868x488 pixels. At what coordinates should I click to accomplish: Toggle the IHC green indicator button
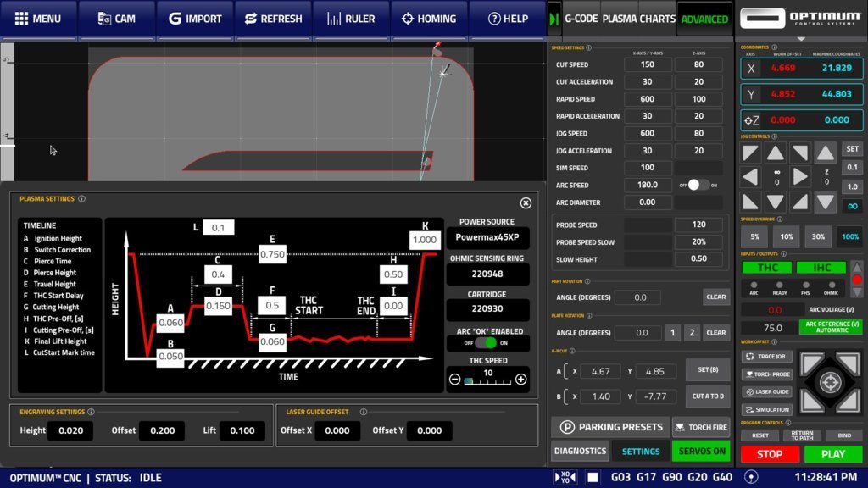821,268
